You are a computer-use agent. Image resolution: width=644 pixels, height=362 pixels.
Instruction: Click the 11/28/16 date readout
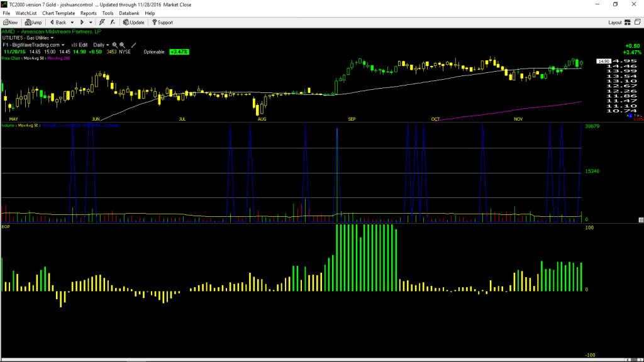pyautogui.click(x=15, y=52)
